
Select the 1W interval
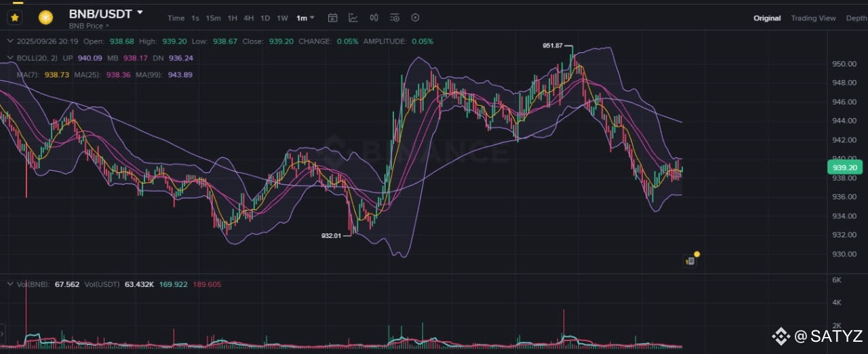point(282,18)
